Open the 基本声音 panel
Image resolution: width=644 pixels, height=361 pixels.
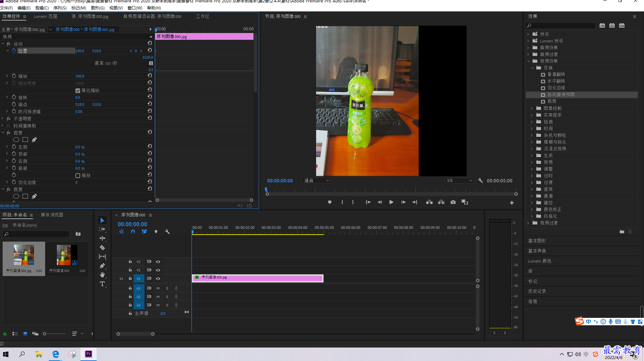[537, 251]
